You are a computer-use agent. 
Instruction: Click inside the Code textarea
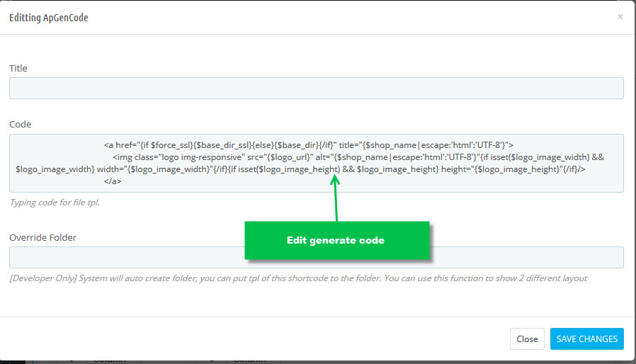tap(317, 163)
